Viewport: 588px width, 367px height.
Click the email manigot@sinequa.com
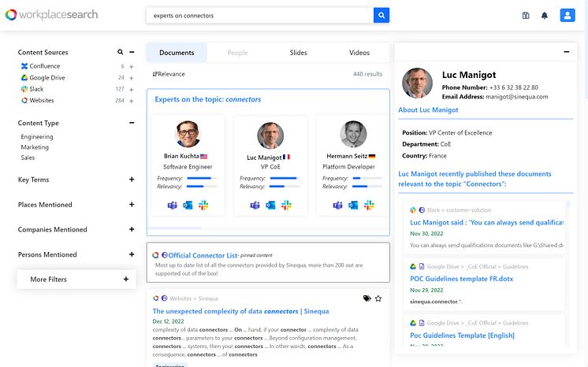click(516, 97)
